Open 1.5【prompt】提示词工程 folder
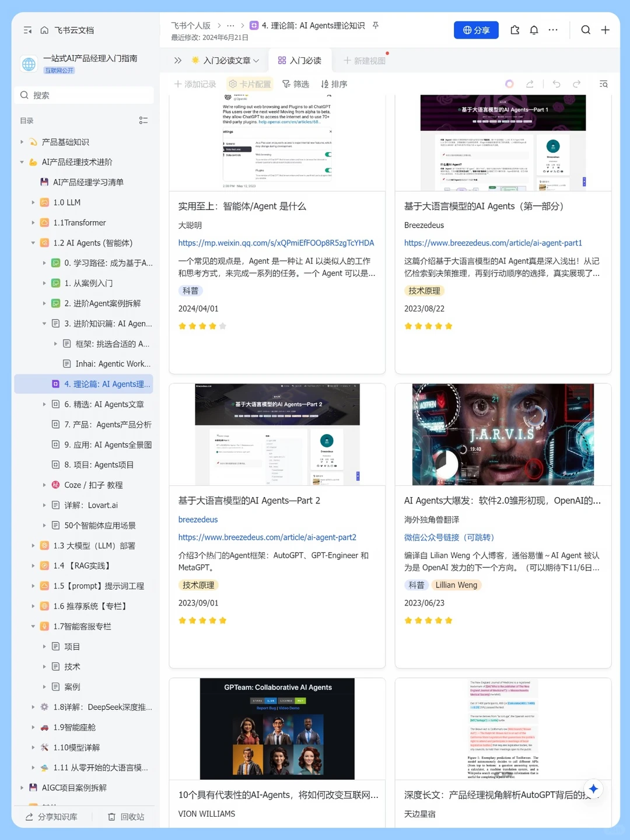Viewport: 630px width, 840px height. (99, 586)
